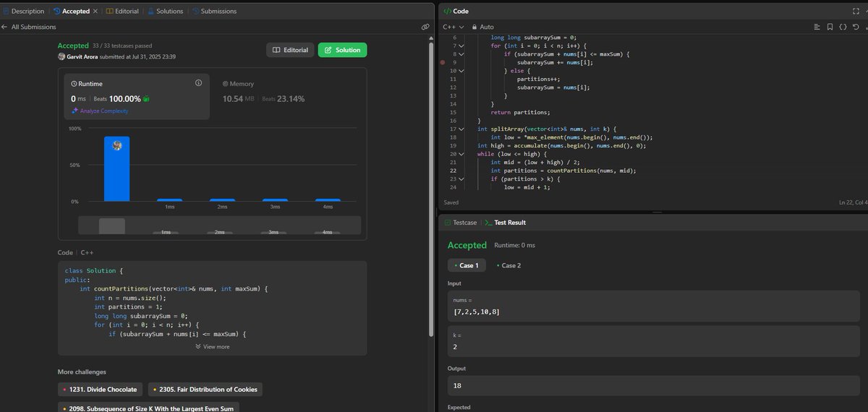Open challenge 1231. Divide Chocolate
The width and height of the screenshot is (868, 412).
pyautogui.click(x=100, y=390)
